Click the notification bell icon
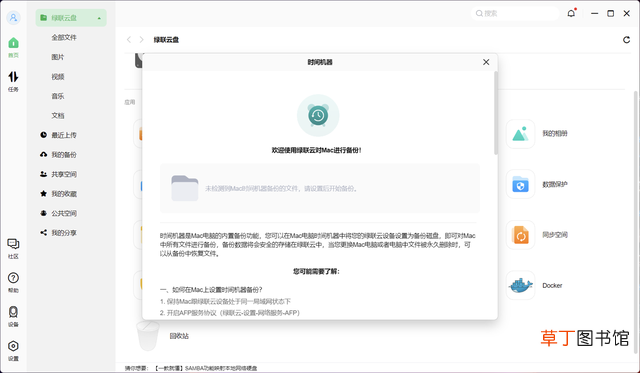The height and width of the screenshot is (373, 640). pos(571,13)
